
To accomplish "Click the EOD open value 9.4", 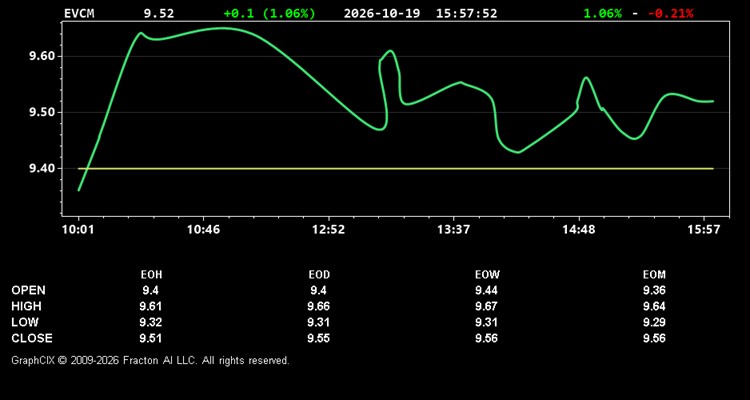I will tap(319, 290).
